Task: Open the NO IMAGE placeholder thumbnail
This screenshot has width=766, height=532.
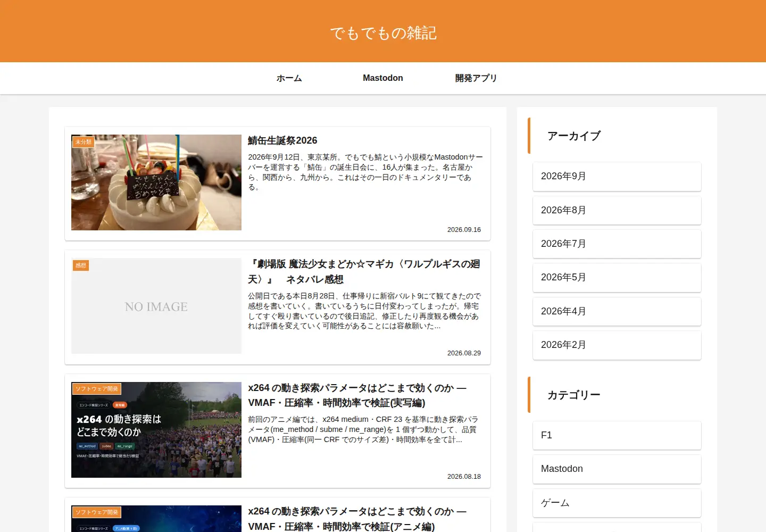Action: point(156,306)
